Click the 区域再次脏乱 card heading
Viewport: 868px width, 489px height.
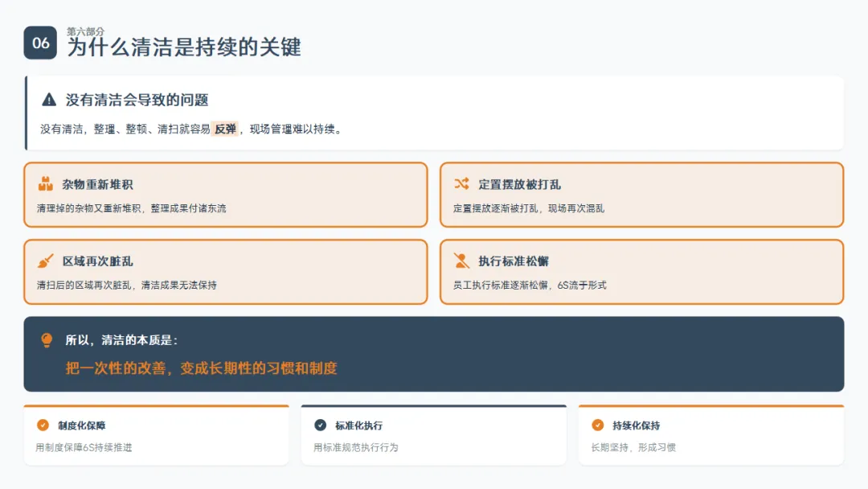(97, 261)
